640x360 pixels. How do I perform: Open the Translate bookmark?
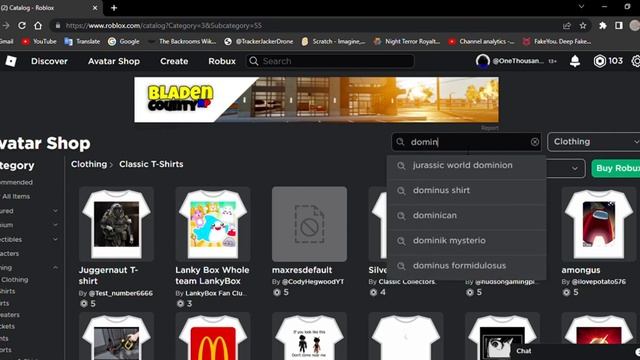tap(82, 41)
